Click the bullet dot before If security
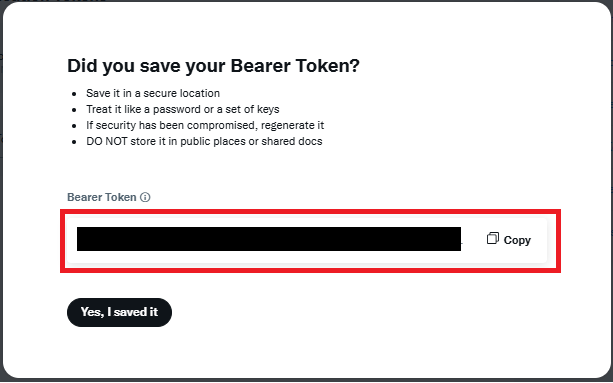This screenshot has width=613, height=383. click(74, 126)
